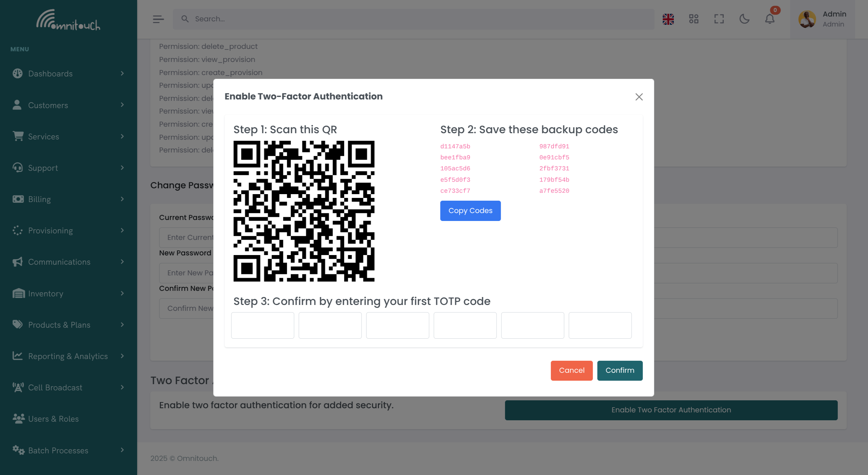
Task: Expand the Provisioning menu chevron
Action: click(x=122, y=231)
